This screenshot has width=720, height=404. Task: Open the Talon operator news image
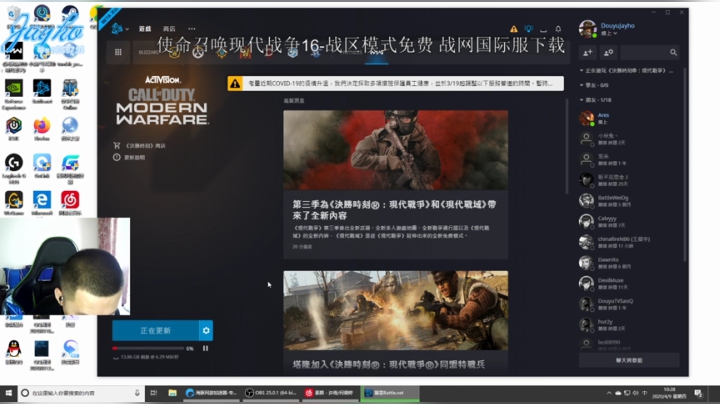pos(395,310)
